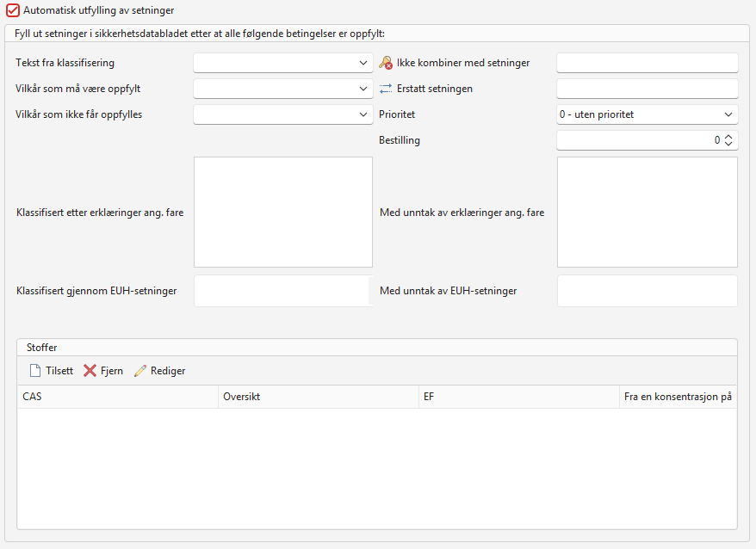Focus the Erstatt setningen input field
This screenshot has width=756, height=549.
tap(647, 89)
